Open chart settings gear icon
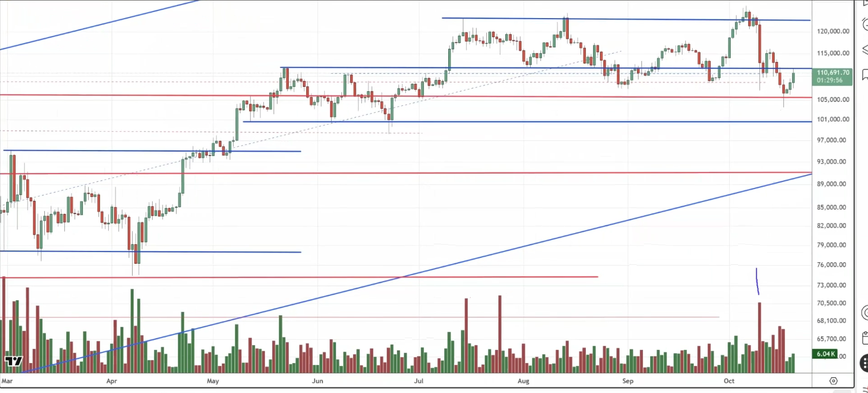868x393 pixels. (833, 381)
